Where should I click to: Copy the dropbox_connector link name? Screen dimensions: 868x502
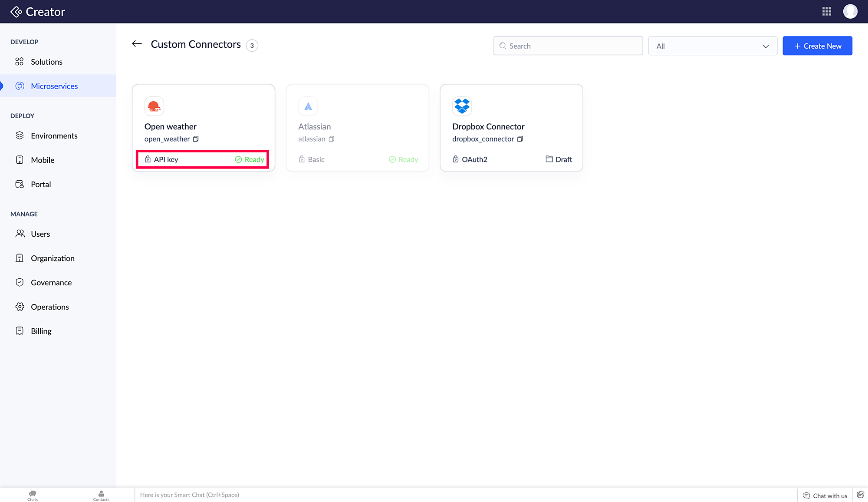[520, 139]
